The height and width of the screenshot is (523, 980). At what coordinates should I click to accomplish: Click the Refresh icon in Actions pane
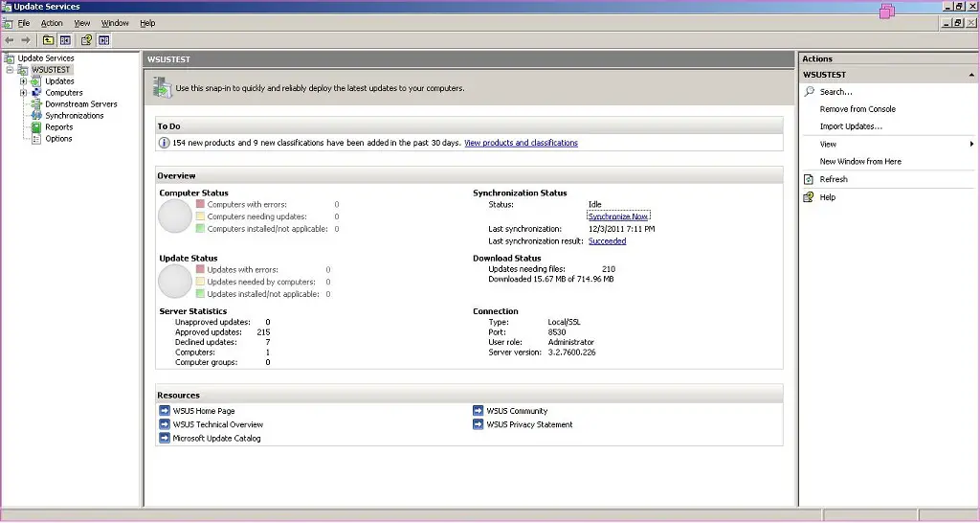809,179
